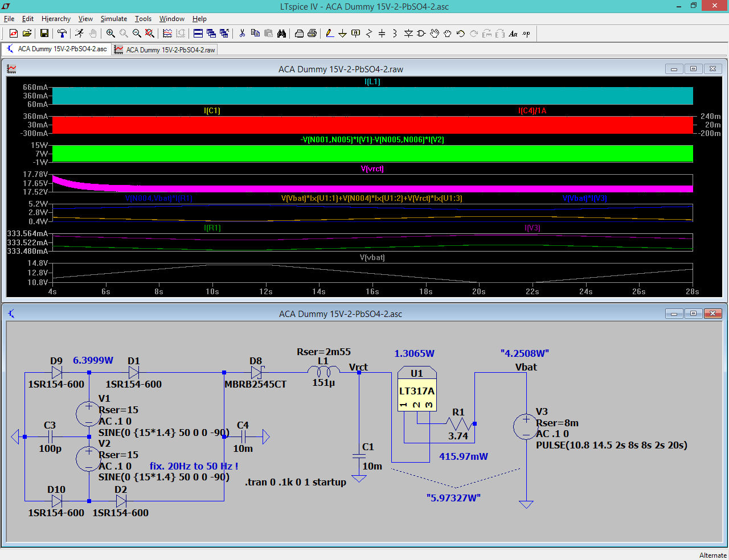Switch to ACA Dummy 15V-2-PbSO4-2.asc tab
This screenshot has width=729, height=560.
(56, 49)
